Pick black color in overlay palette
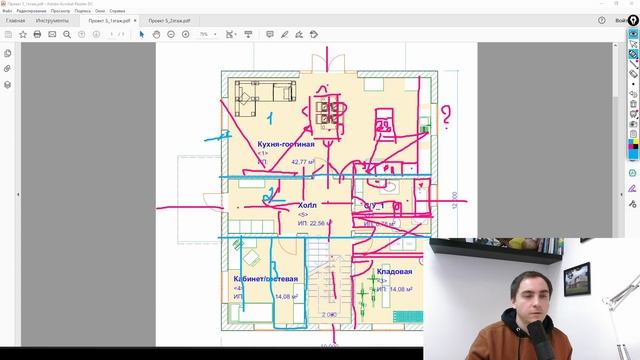The width and height of the screenshot is (640, 360). [636, 147]
